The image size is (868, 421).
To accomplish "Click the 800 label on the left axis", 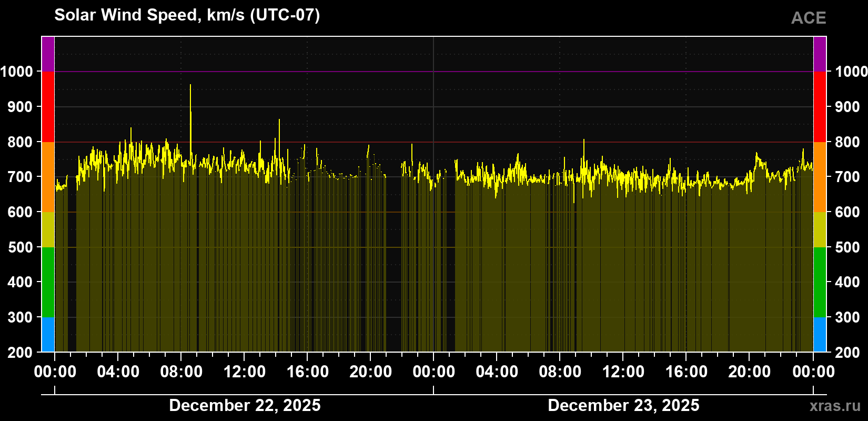I will pos(21,142).
